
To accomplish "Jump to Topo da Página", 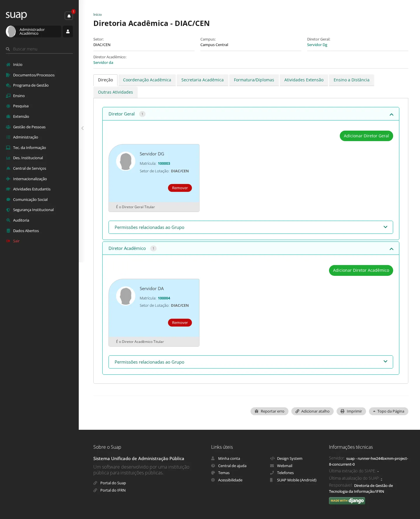I will click(388, 411).
